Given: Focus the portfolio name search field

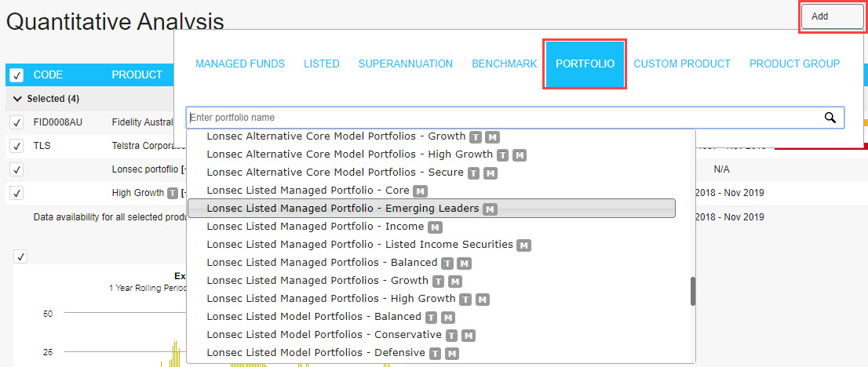Looking at the screenshot, I should 502,118.
